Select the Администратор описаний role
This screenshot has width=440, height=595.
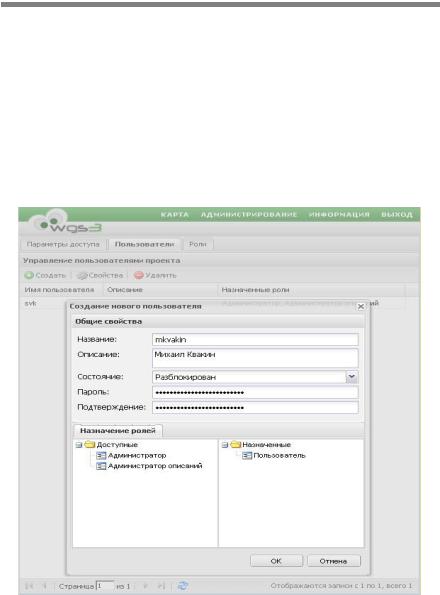pos(155,466)
